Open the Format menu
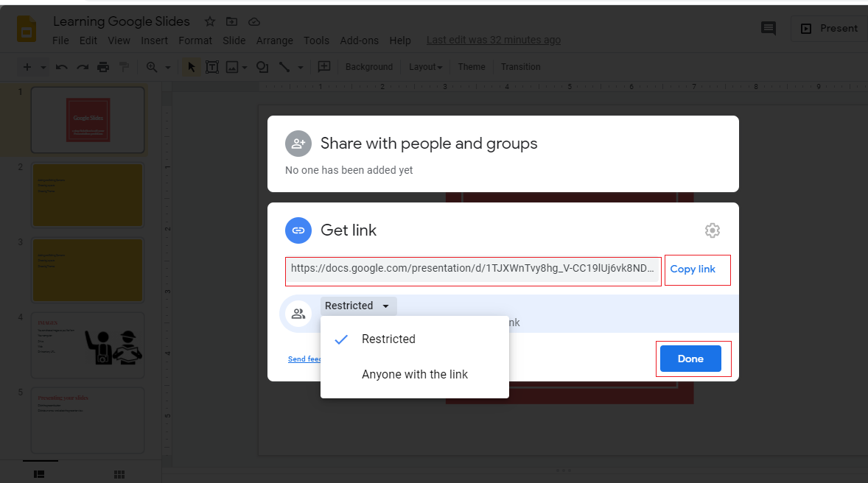Viewport: 868px width, 483px height. (x=195, y=40)
